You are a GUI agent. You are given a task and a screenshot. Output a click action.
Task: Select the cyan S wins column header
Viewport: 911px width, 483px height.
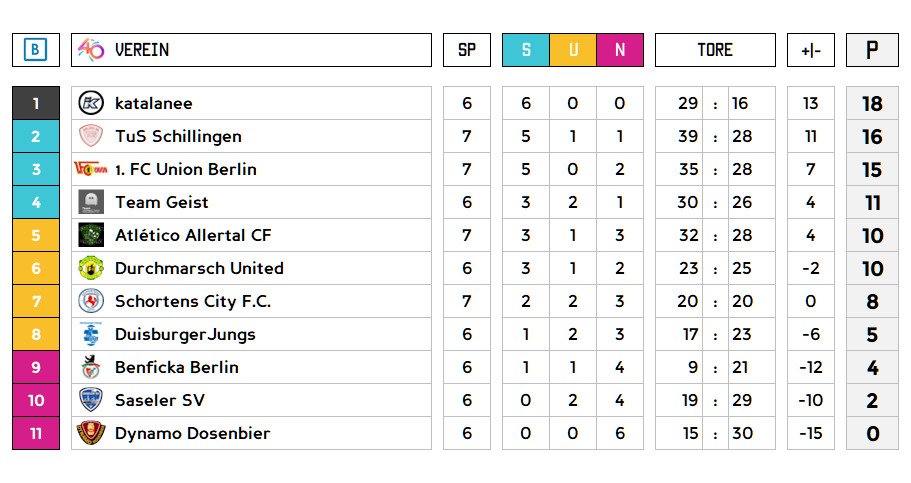pyautogui.click(x=526, y=50)
